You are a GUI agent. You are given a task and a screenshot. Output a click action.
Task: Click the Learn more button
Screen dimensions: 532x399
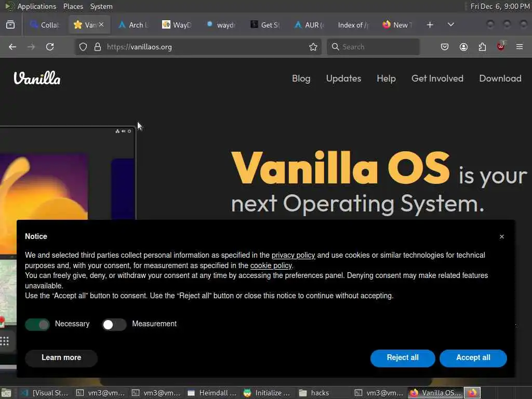point(61,358)
